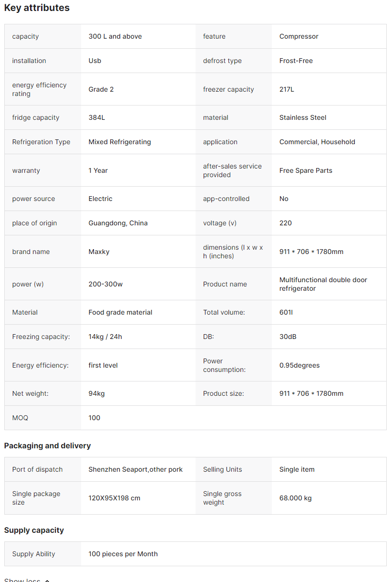Select the 100 pieces per Month value
392x582 pixels.
click(123, 554)
